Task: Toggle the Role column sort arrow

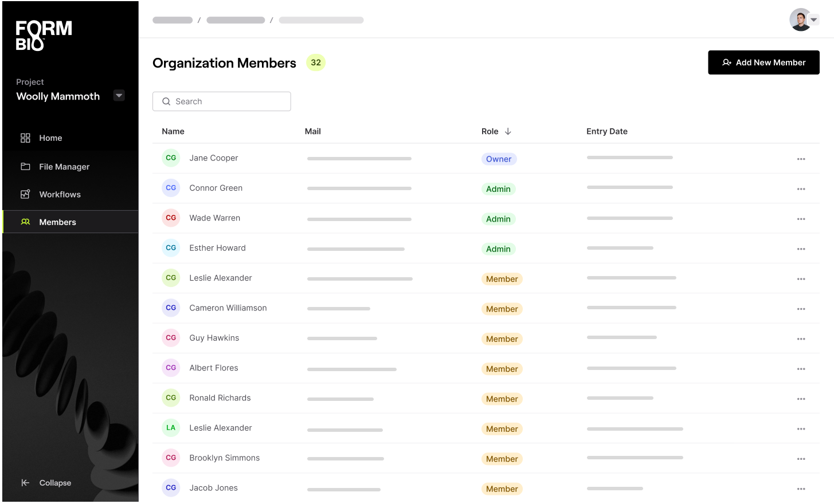Action: pyautogui.click(x=509, y=131)
